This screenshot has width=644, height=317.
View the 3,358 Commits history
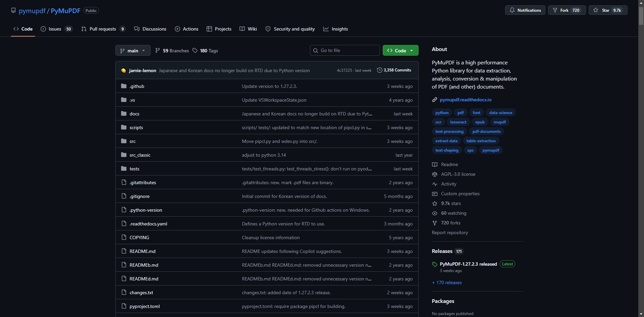[x=394, y=70]
